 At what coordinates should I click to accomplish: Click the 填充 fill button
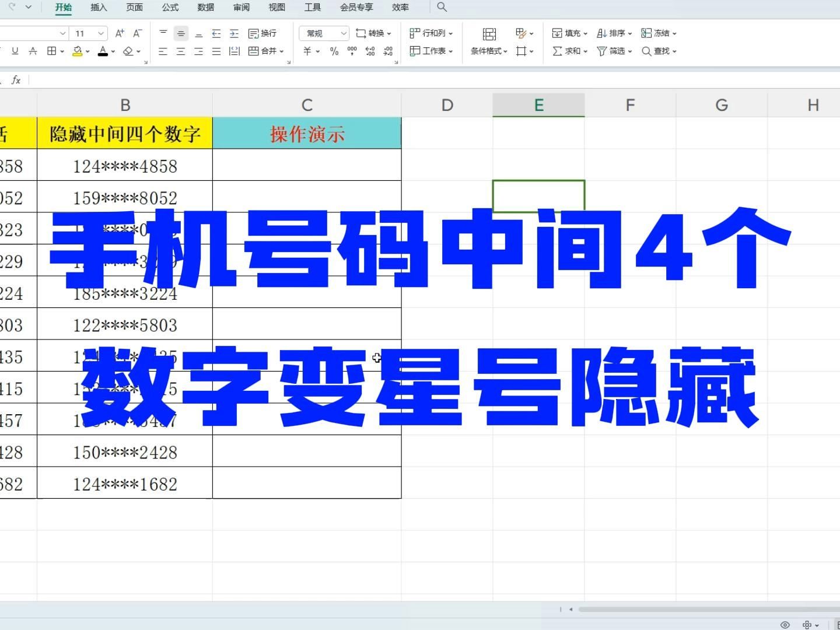(x=569, y=33)
